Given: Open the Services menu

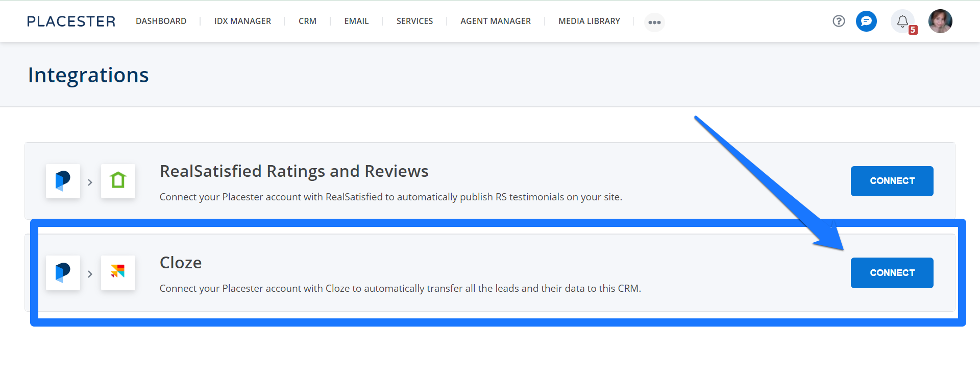Looking at the screenshot, I should point(414,21).
